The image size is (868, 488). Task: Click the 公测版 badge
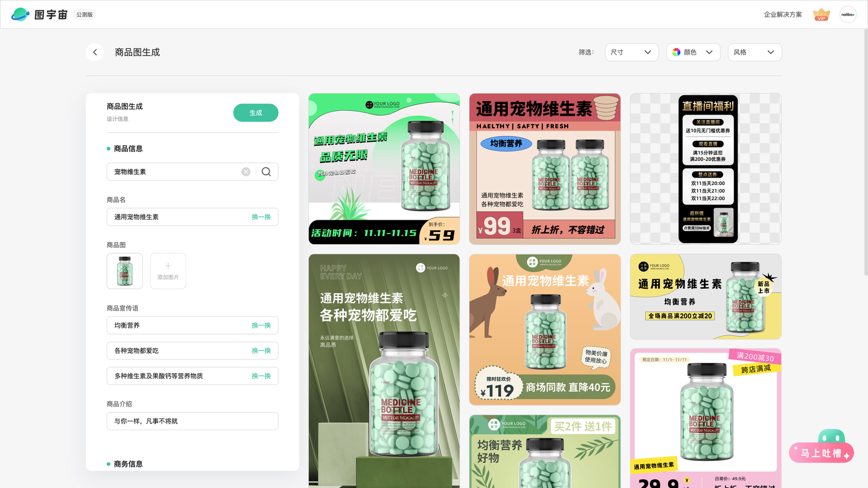tap(84, 14)
